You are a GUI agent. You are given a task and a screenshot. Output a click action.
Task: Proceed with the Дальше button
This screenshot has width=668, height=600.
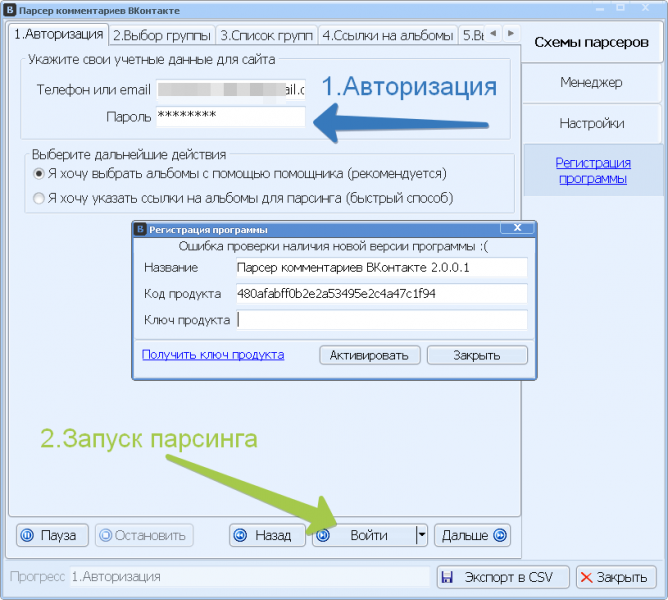click(472, 535)
